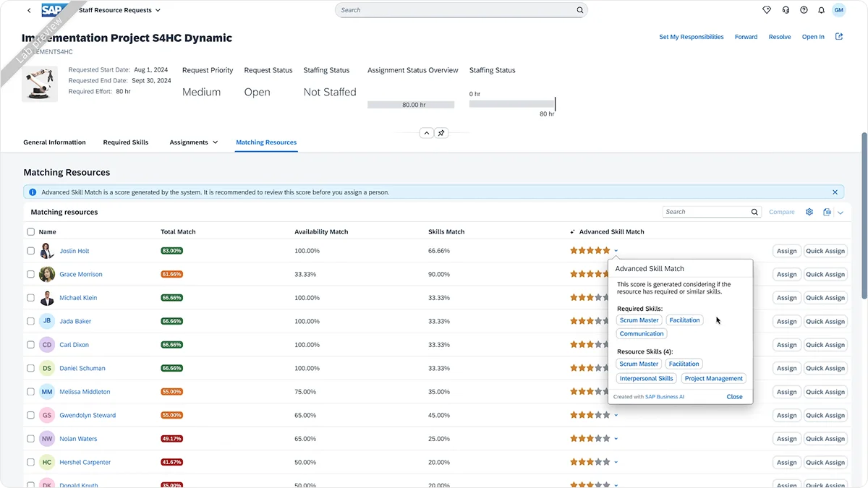Click the HC avatar for Hershel Carpenter
Image resolution: width=868 pixels, height=488 pixels.
pyautogui.click(x=47, y=462)
